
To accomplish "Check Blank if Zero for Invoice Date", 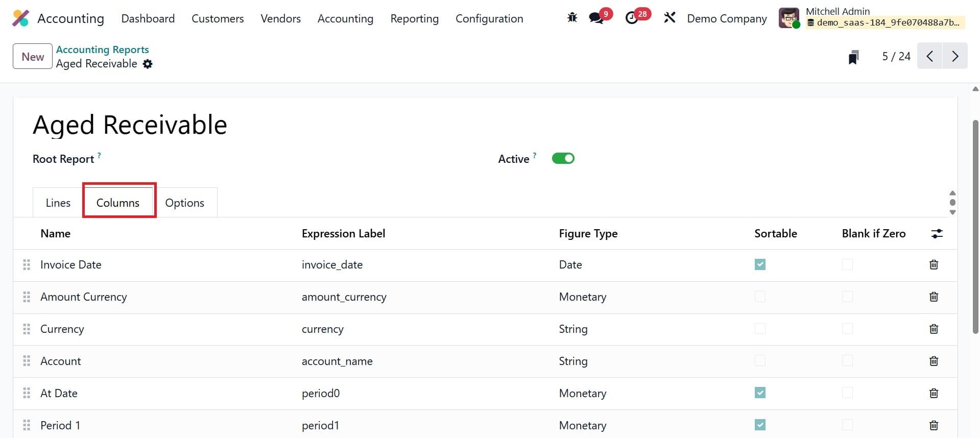I will pos(847,264).
